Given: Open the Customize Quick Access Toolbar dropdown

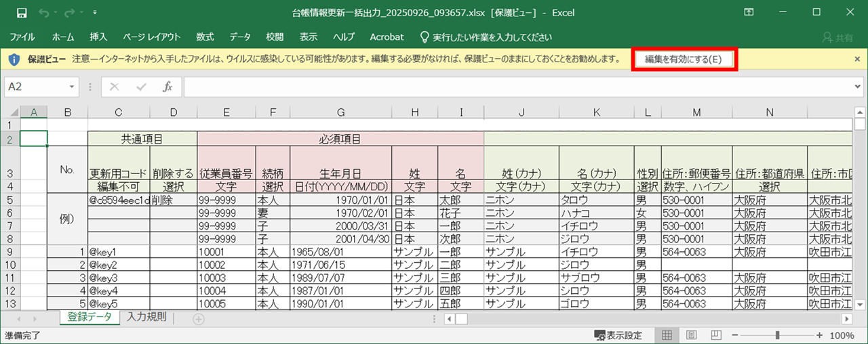Looking at the screenshot, I should coord(95,13).
